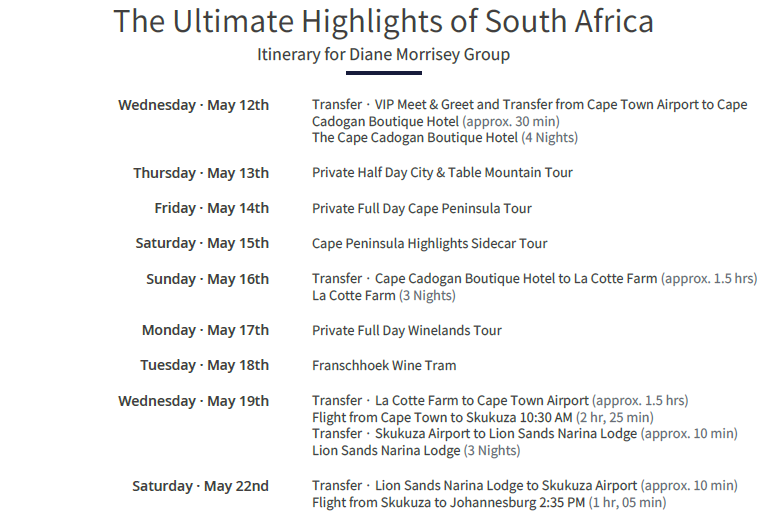Open Private Full Day Winelands Tour

tap(406, 330)
